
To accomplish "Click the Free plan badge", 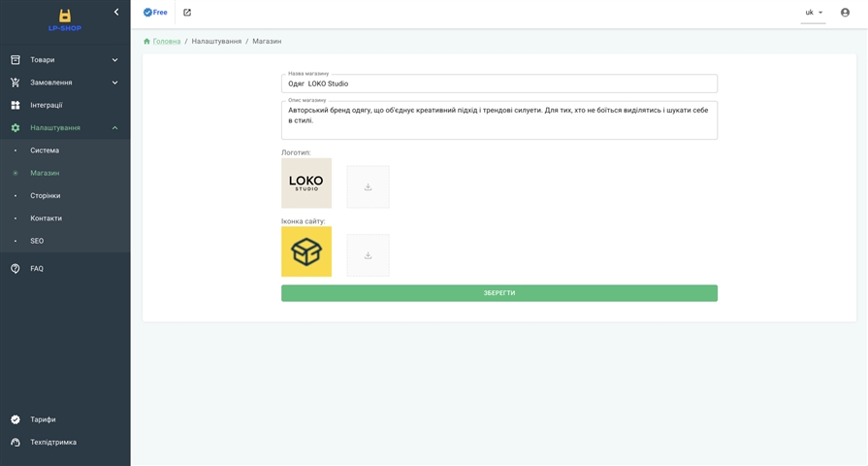I will [155, 13].
